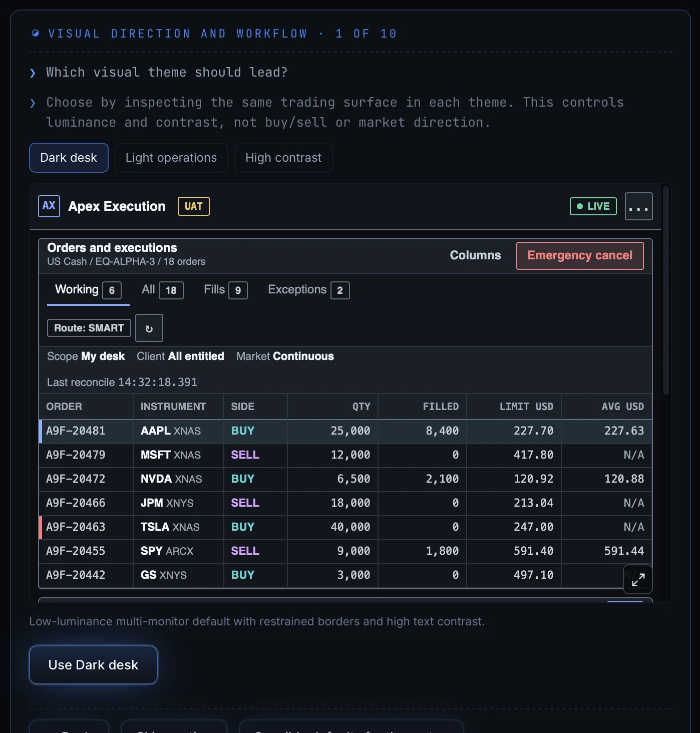Select the High contrast theme option

[283, 158]
